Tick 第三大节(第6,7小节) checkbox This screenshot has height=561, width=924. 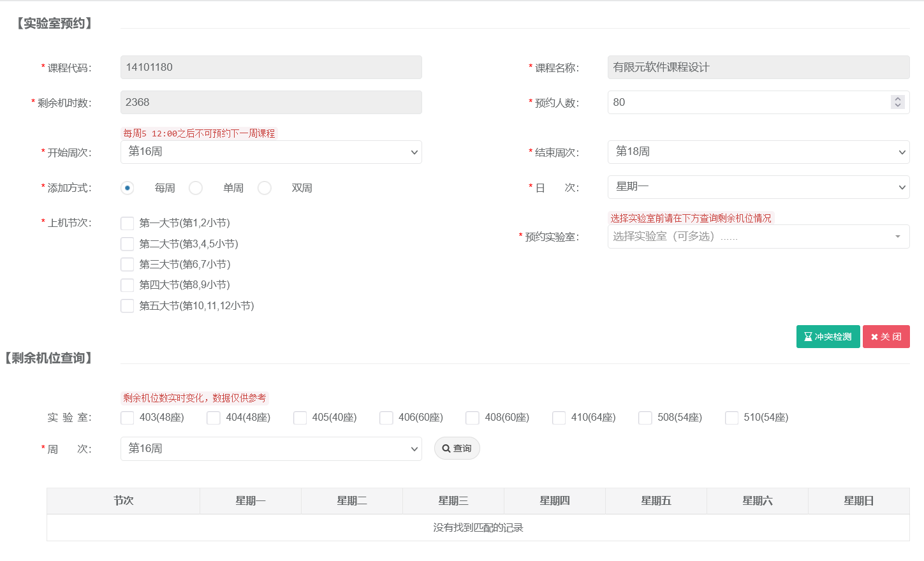(x=128, y=265)
